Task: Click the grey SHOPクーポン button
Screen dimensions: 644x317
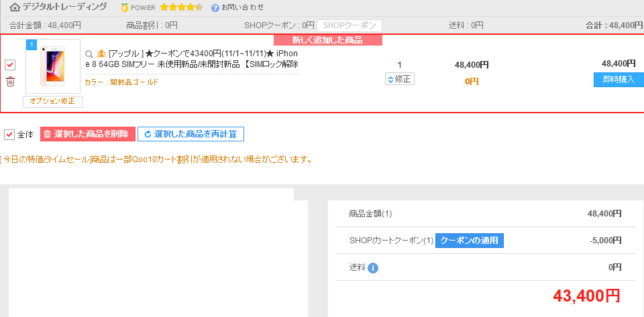Action: [350, 25]
